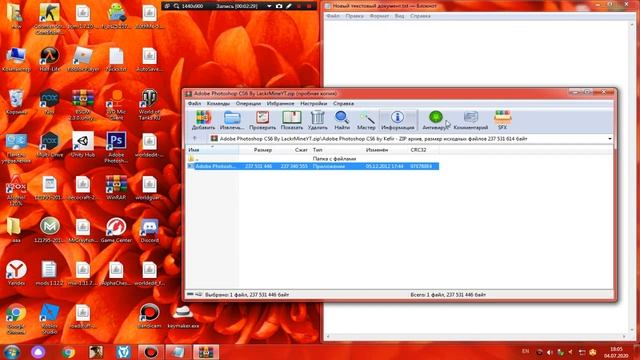Open the Справка menu in WinRAR

point(343,104)
